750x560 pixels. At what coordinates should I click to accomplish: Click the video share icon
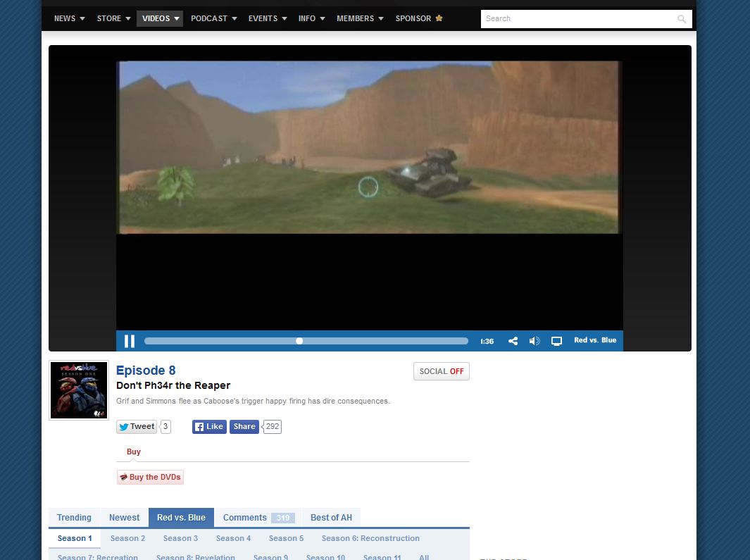pos(513,341)
